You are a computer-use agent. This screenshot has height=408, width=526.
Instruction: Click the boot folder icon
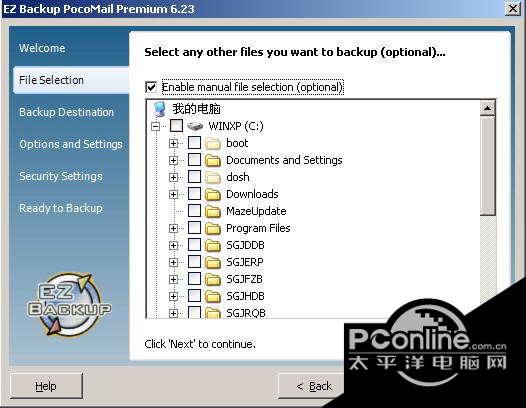(x=213, y=144)
